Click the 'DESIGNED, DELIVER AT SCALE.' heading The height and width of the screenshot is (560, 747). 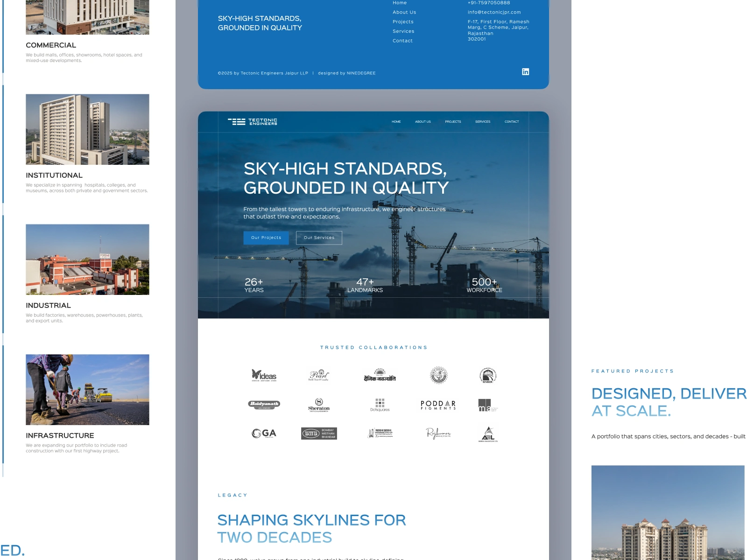tap(669, 402)
